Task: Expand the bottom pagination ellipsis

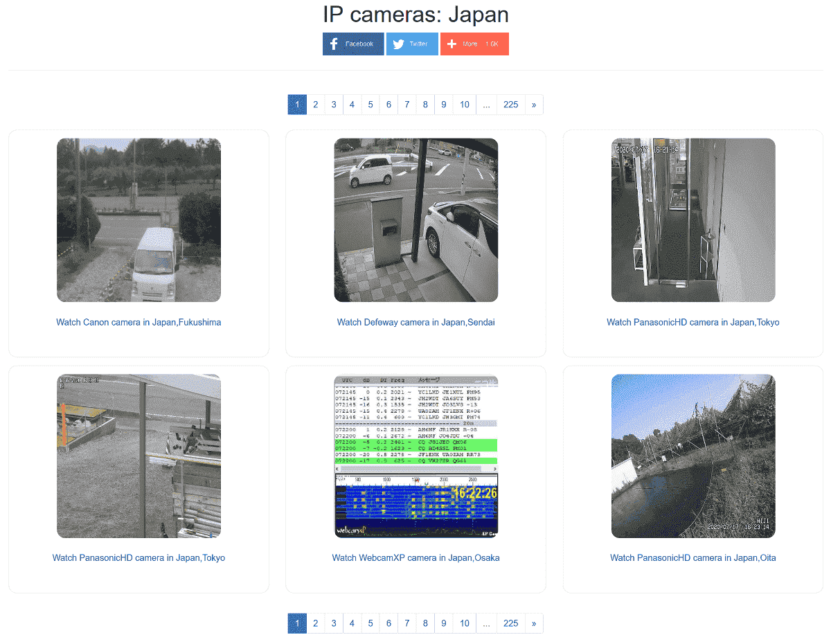Action: (x=486, y=623)
